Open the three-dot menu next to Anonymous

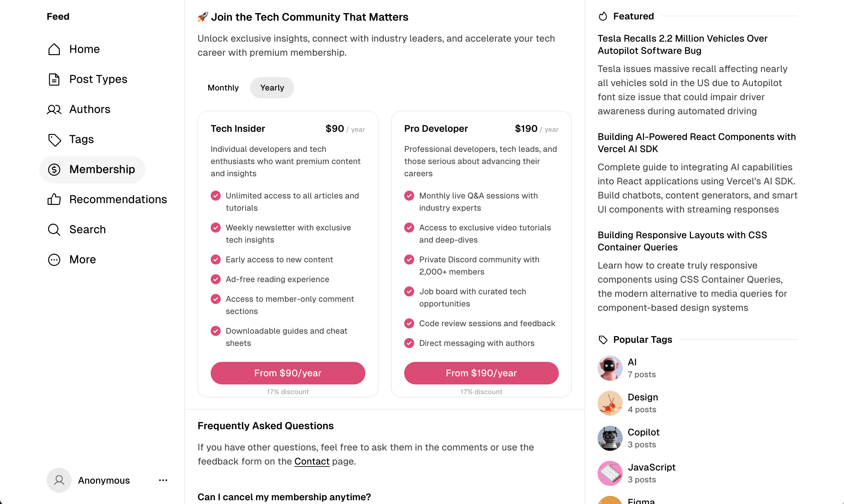tap(163, 480)
